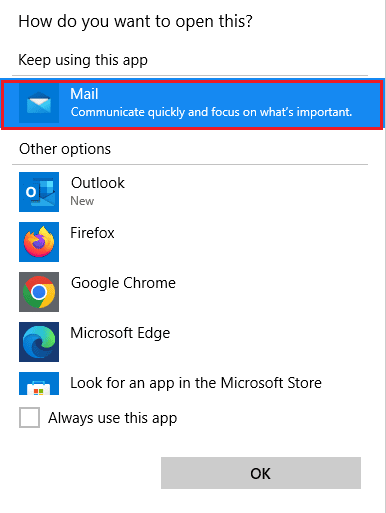
Task: Enable the Always use this app checkbox
Action: pos(29,417)
